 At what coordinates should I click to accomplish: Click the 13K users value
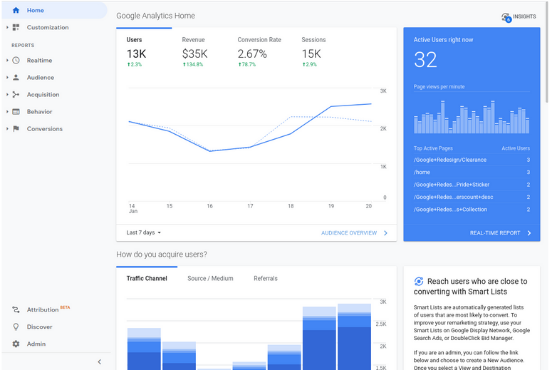pyautogui.click(x=136, y=54)
